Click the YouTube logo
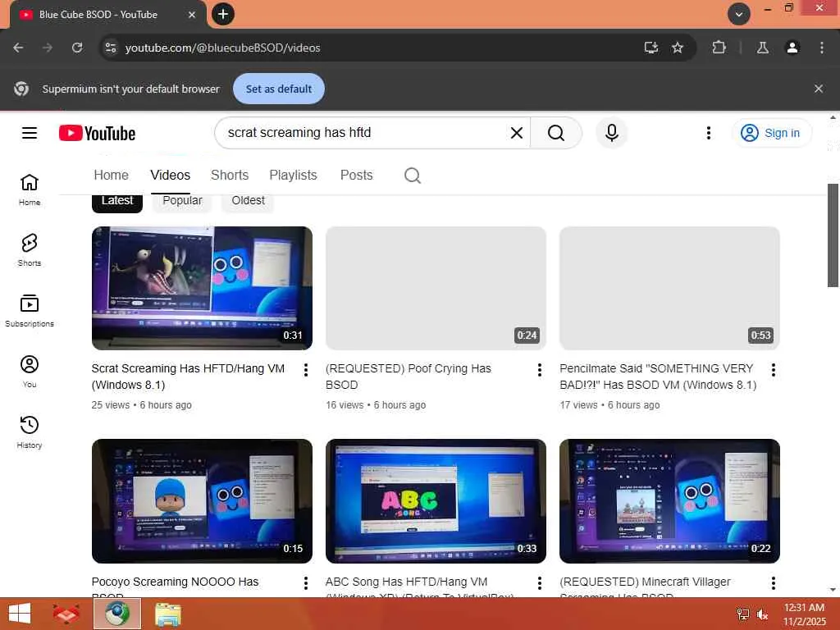The height and width of the screenshot is (630, 840). [x=97, y=133]
